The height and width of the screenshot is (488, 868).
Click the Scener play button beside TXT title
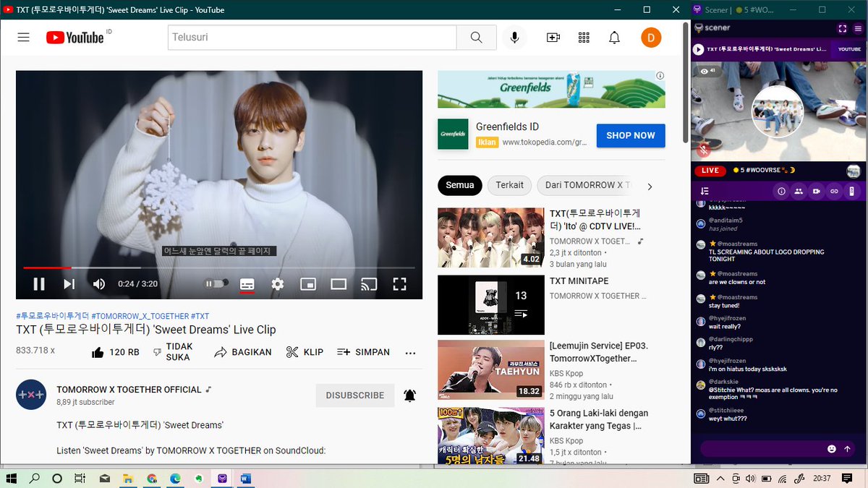tap(699, 49)
